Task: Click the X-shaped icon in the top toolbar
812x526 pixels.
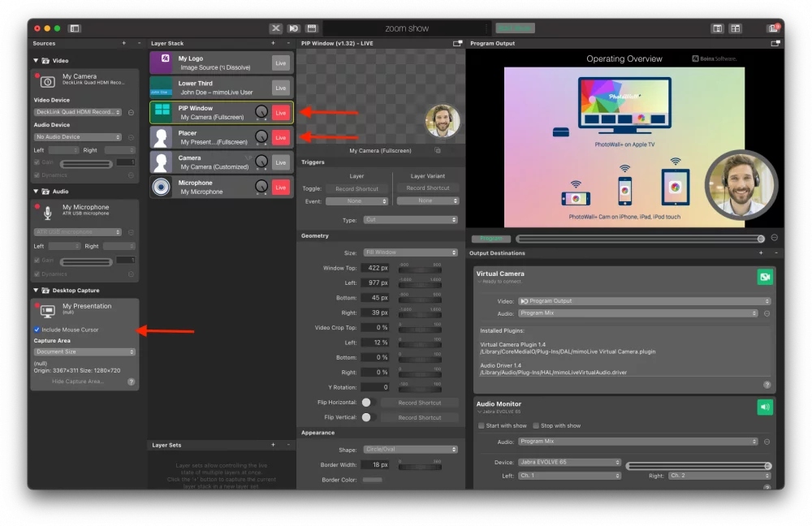Action: click(x=275, y=28)
